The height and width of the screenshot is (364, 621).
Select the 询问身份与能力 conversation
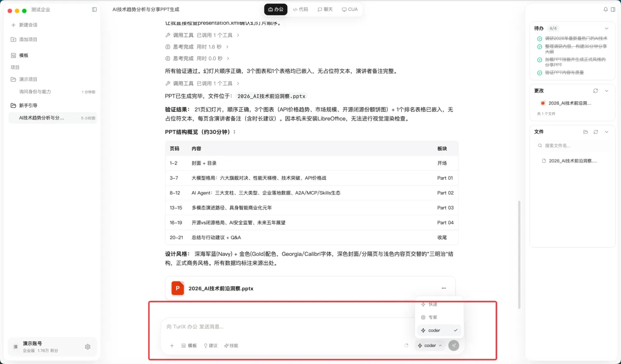click(x=53, y=92)
